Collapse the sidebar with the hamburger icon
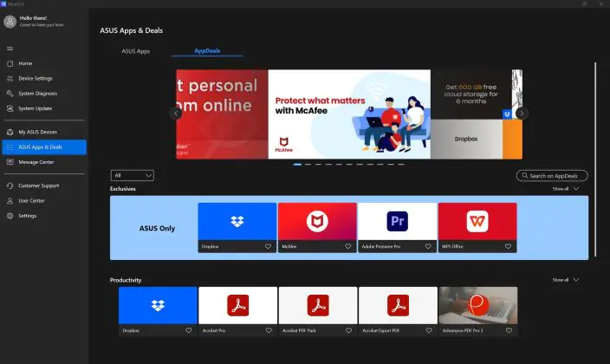This screenshot has height=364, width=610. [x=10, y=49]
